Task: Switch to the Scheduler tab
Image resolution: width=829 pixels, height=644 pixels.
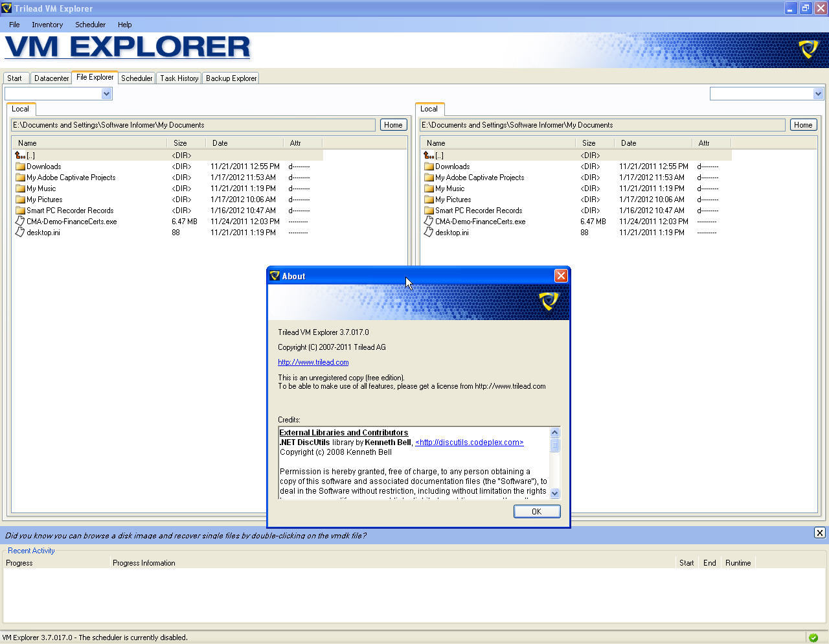Action: click(137, 78)
